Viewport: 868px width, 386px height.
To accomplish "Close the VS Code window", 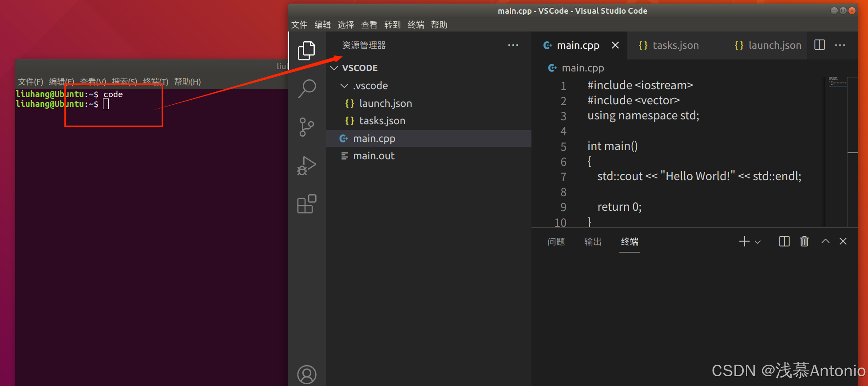I will [x=852, y=11].
